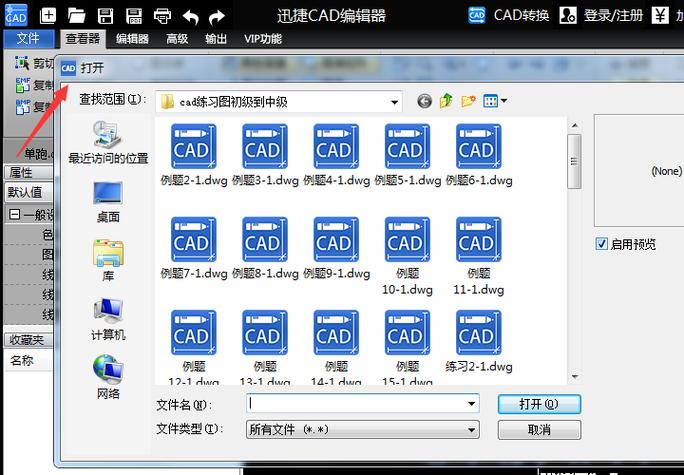Click the new file icon in title bar
Viewport: 684px width, 475px height.
(x=47, y=15)
